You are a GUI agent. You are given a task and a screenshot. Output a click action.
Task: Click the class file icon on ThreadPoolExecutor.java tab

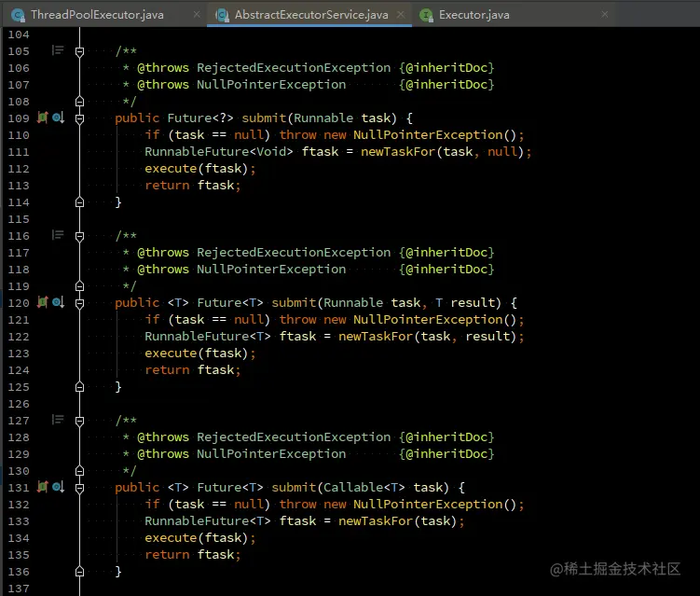[18, 15]
